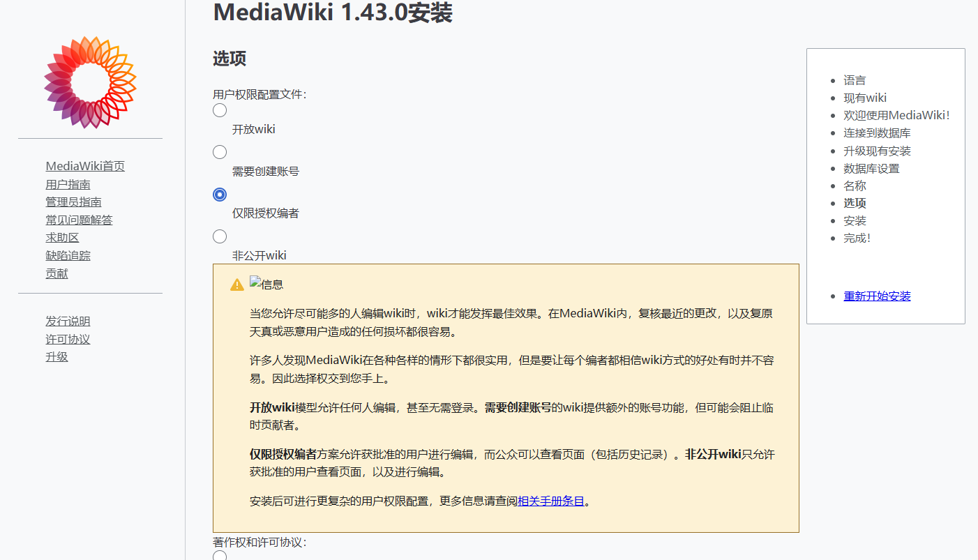Click the 仅限授权编者 option label
978x560 pixels.
pyautogui.click(x=265, y=213)
